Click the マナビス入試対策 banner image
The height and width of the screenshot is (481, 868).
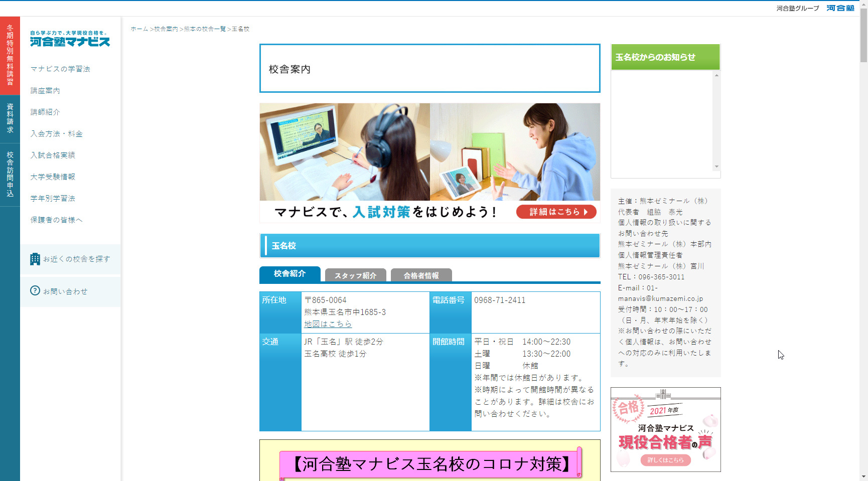pyautogui.click(x=430, y=163)
